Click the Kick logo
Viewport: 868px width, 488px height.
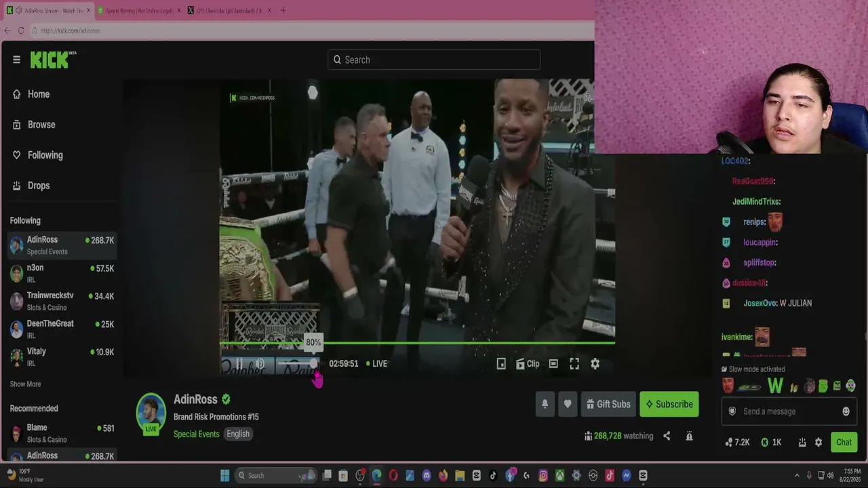pos(53,60)
